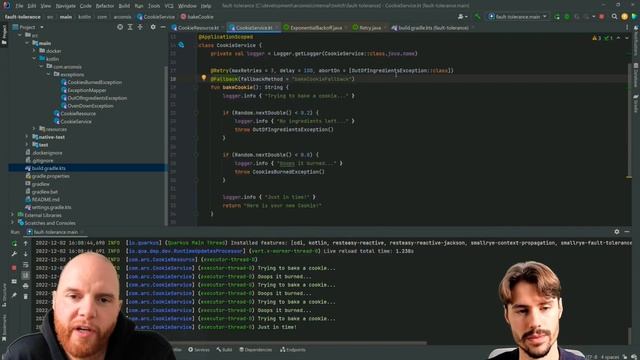Switch to the ExponentialBackoff.java editor tab
The height and width of the screenshot is (360, 640).
(x=313, y=28)
